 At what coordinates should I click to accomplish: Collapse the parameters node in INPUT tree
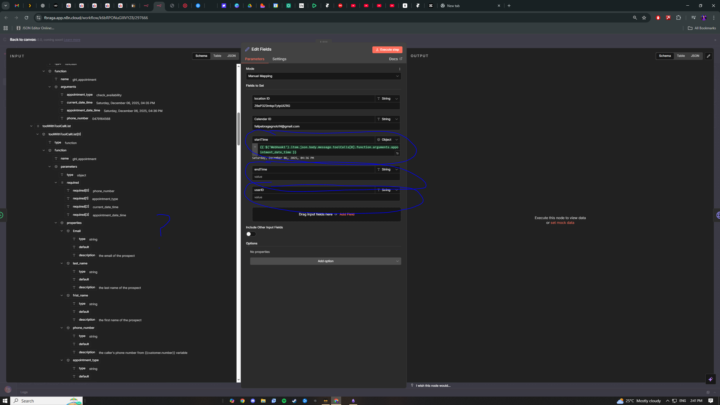tap(50, 167)
